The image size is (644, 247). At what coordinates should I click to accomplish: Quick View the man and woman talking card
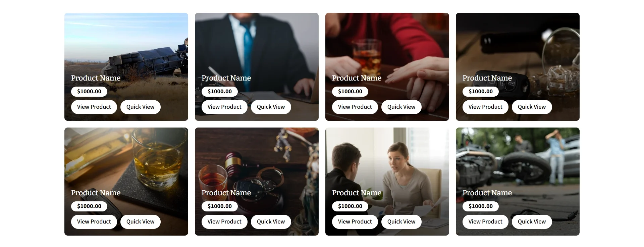tap(401, 222)
